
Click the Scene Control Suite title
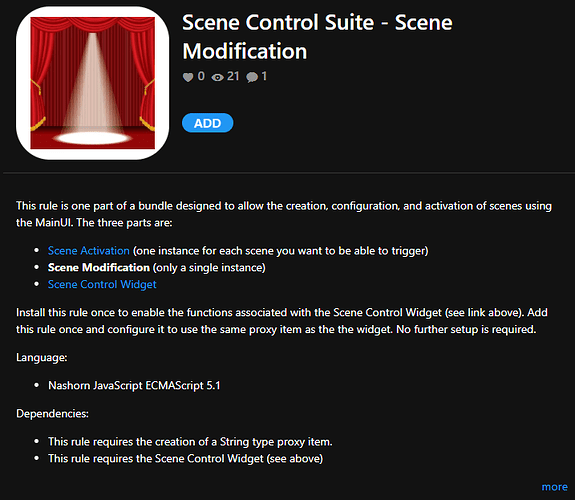317,37
